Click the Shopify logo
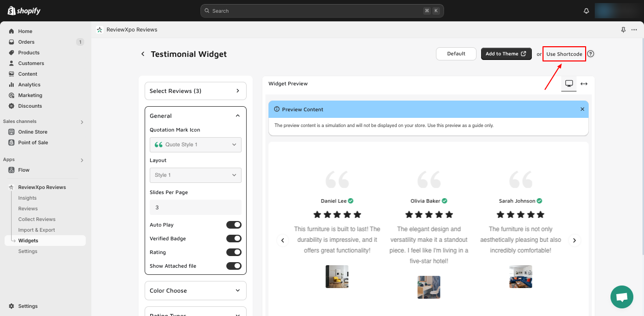 [x=24, y=11]
